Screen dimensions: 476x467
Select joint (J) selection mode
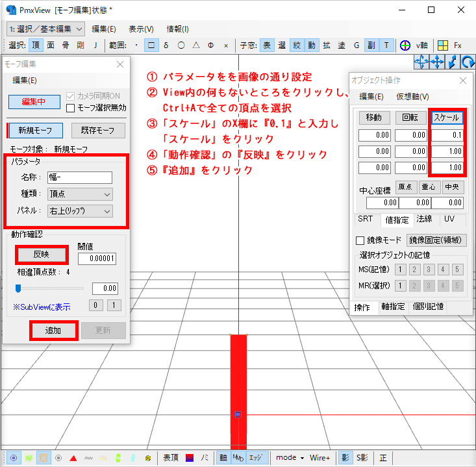tap(95, 45)
